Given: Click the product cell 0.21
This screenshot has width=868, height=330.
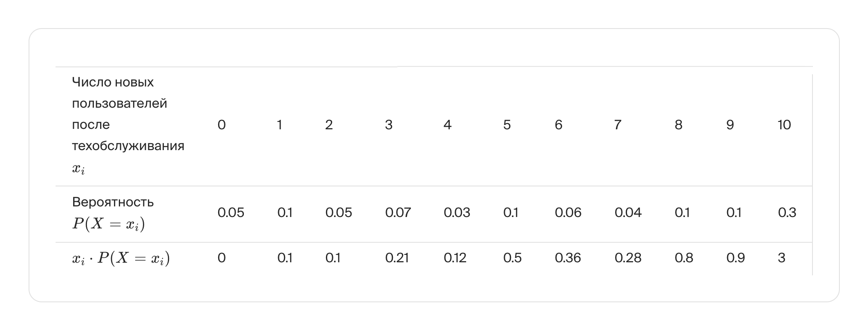Looking at the screenshot, I should 397,258.
